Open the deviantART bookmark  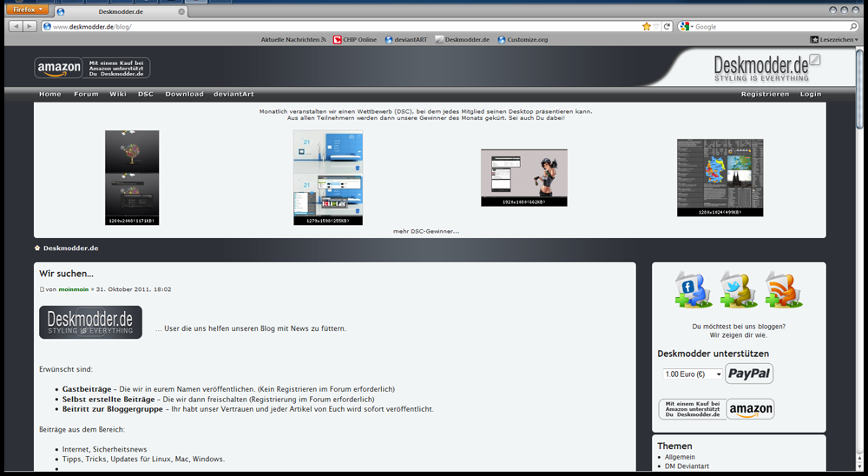point(406,40)
